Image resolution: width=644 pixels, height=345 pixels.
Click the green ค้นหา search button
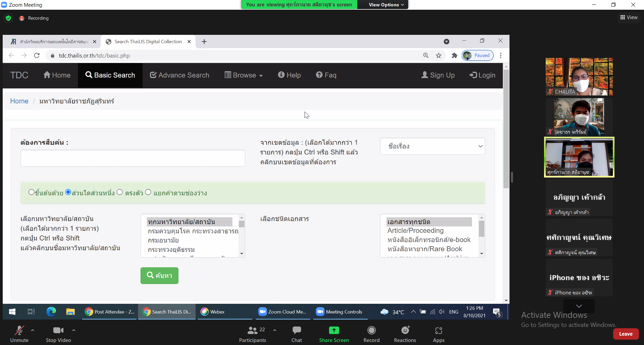(159, 276)
